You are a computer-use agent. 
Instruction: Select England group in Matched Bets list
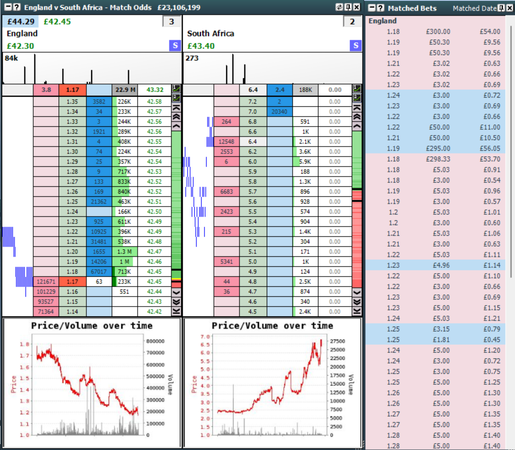pyautogui.click(x=382, y=21)
